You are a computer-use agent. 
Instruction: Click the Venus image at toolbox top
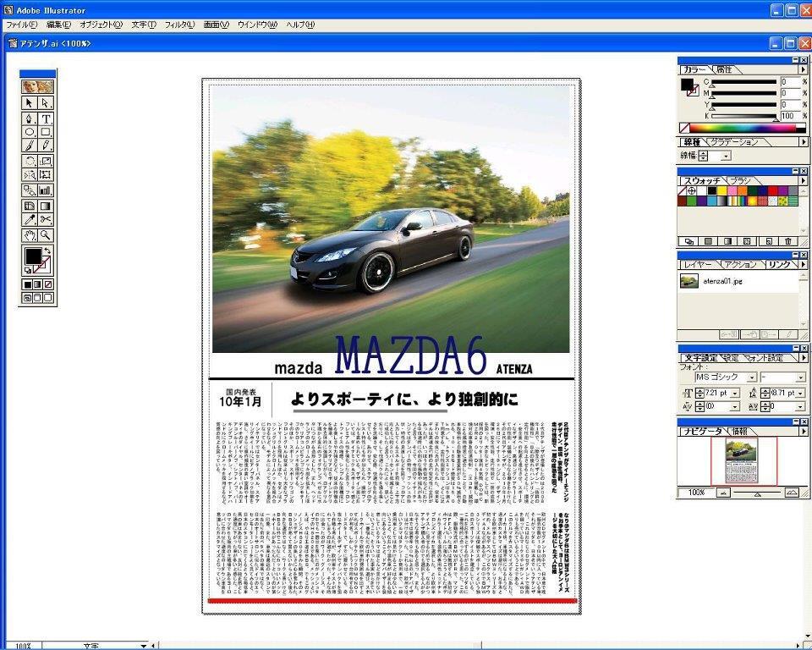coord(38,86)
